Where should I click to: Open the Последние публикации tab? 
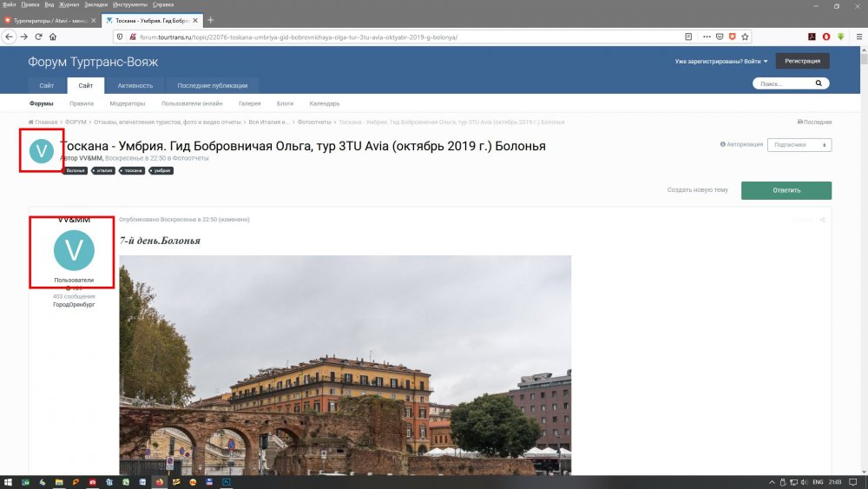pos(213,85)
